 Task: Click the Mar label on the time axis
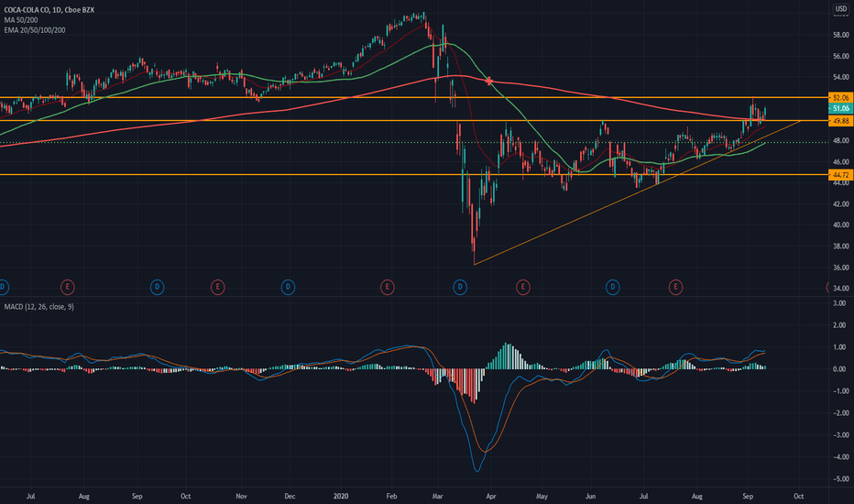point(437,497)
